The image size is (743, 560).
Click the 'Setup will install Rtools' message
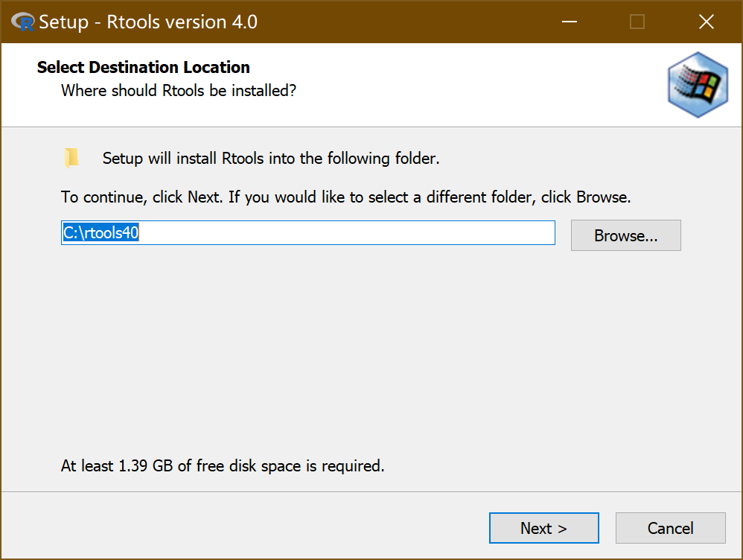[271, 158]
